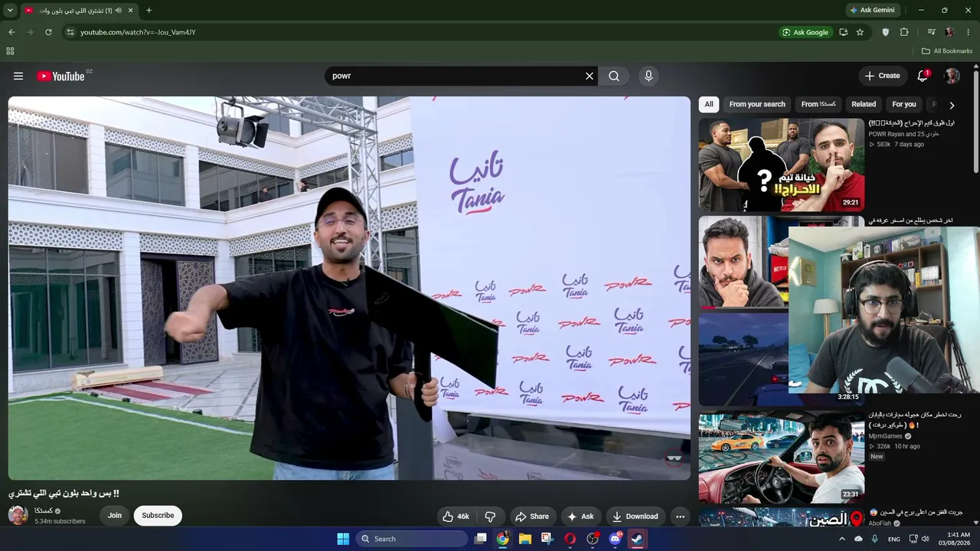The height and width of the screenshot is (551, 980).
Task: Open the Windows Start menu
Action: (x=343, y=539)
